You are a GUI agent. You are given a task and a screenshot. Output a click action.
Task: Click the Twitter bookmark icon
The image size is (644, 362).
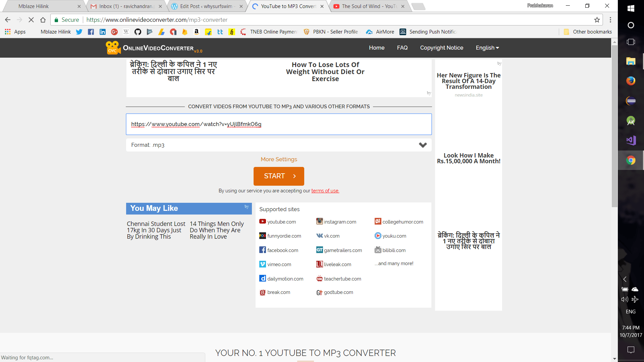click(79, 32)
